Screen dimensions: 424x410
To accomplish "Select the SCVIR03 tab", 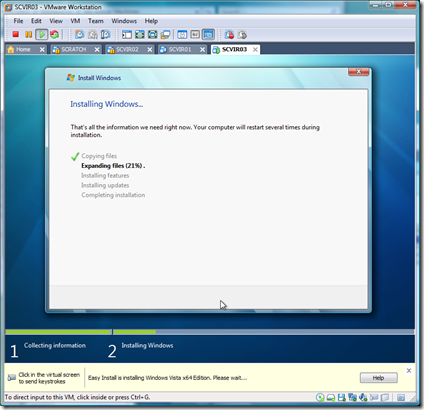I will click(x=234, y=49).
